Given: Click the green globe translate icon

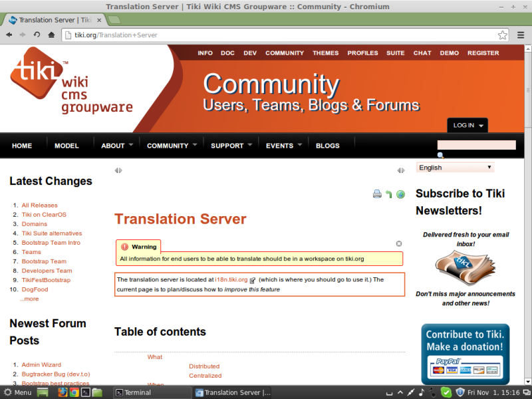Looking at the screenshot, I should click(x=401, y=194).
